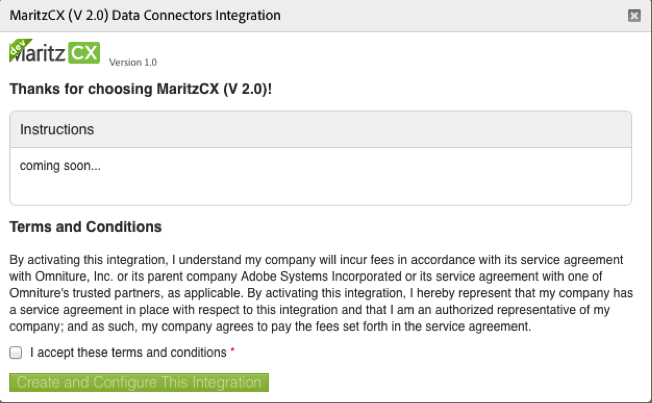Screen dimensions: 652x403
Task: Click the 'coming soon...' instructions text
Action: [60, 166]
